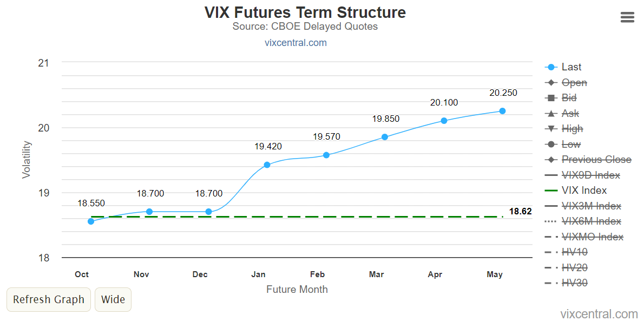Enable HV10 in the legend
The image size is (644, 321).
pyautogui.click(x=574, y=252)
